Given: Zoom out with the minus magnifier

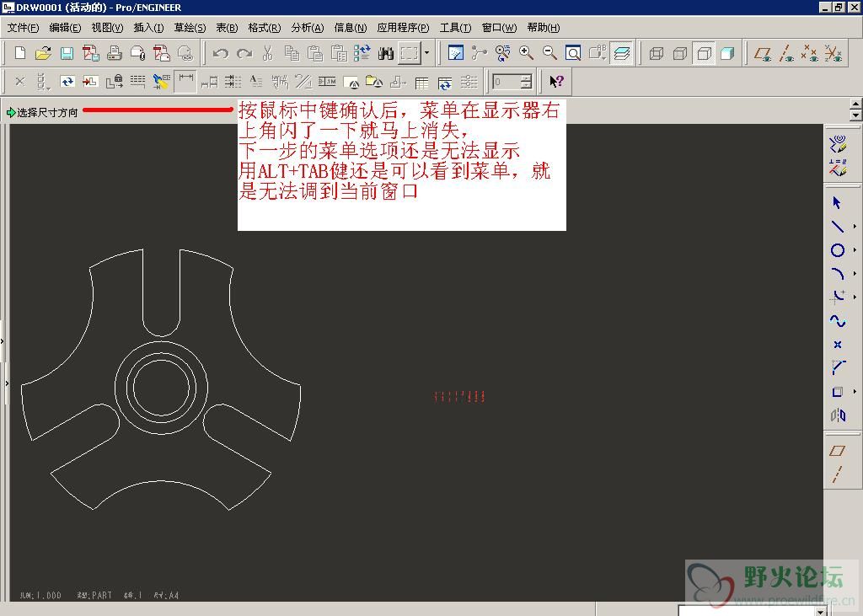Looking at the screenshot, I should [x=549, y=53].
